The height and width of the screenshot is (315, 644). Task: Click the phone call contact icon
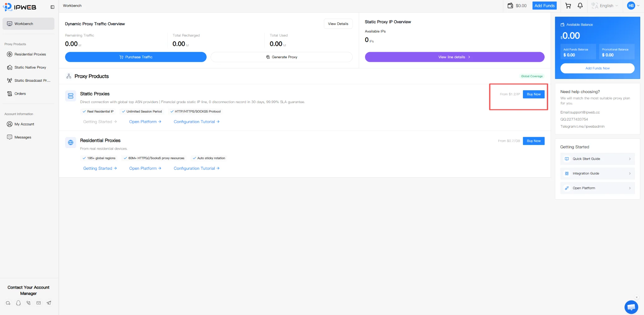coord(29,303)
